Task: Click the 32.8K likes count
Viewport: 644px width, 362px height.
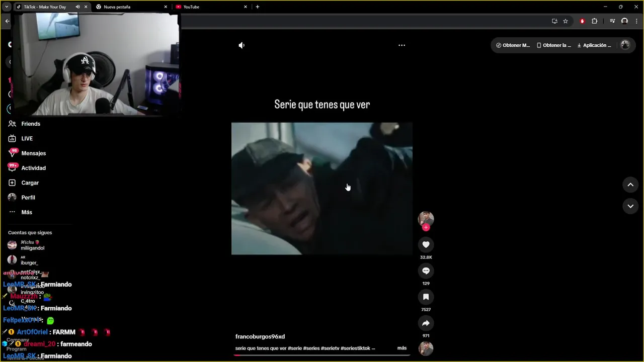Action: [x=426, y=257]
